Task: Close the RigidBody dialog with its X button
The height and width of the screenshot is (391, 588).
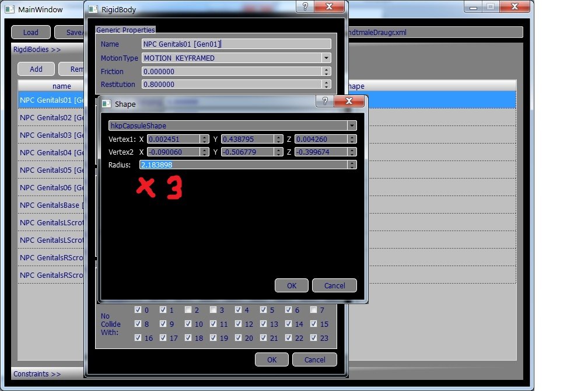Action: [329, 7]
